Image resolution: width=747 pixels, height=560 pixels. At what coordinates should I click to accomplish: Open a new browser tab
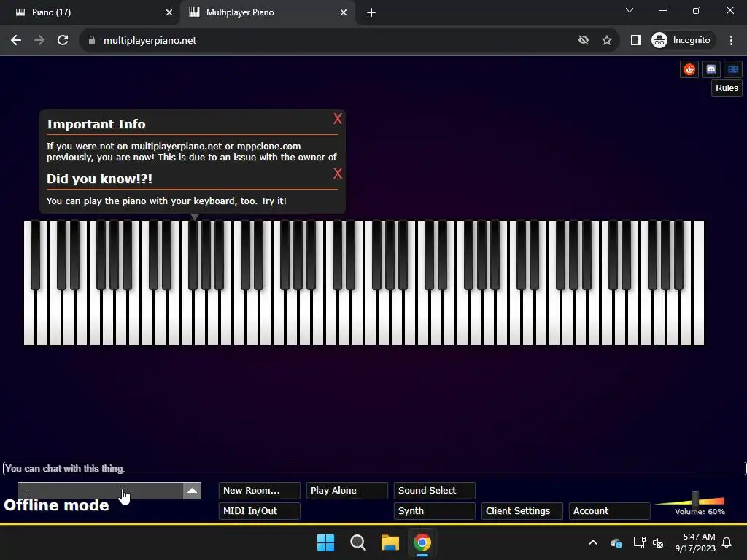371,12
